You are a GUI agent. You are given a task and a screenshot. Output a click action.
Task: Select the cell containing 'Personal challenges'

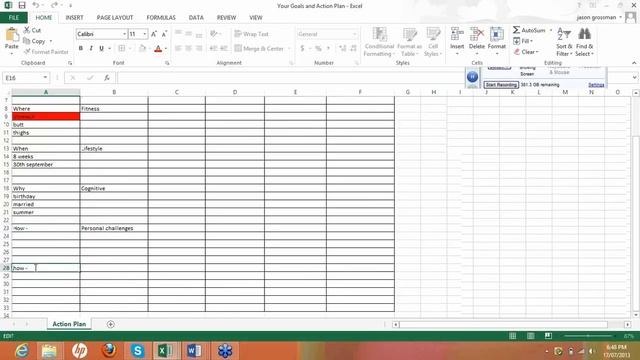(114, 228)
